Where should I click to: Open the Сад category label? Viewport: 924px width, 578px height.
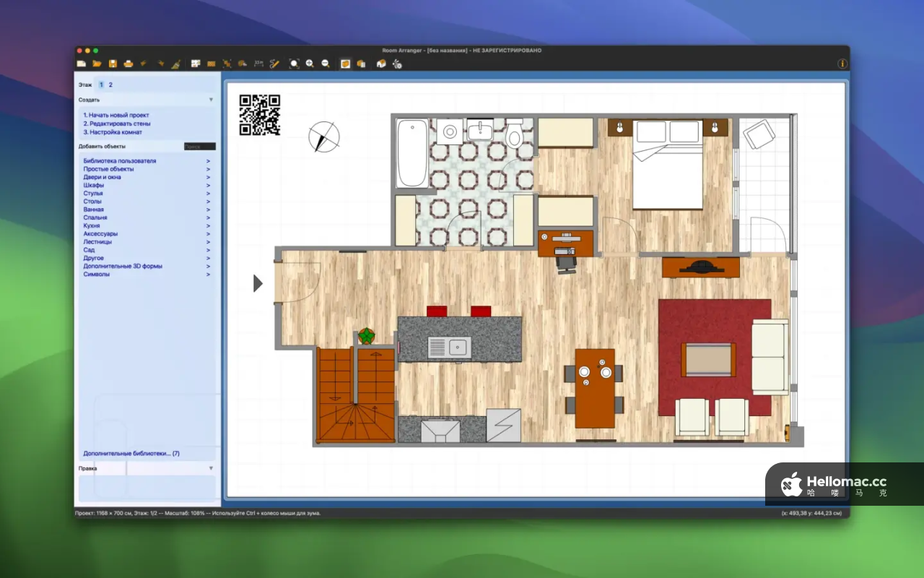88,250
